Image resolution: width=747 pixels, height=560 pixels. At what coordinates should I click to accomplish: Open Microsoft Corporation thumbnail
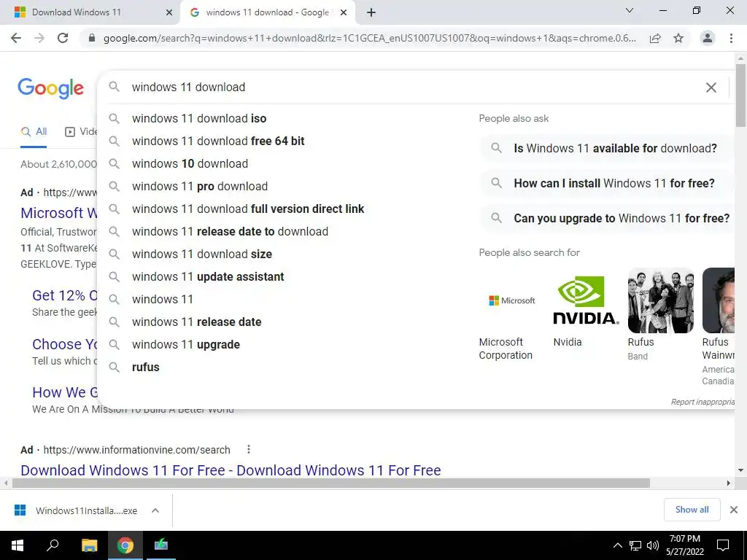pos(511,300)
